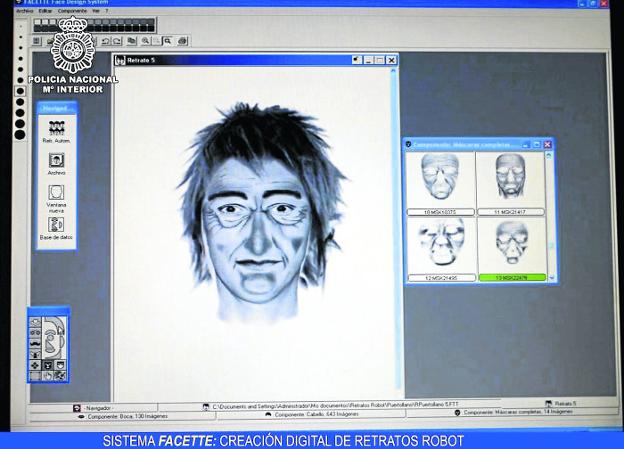Screen dimensions: 624x449
Task: Open the Base de datos icon
Action: [x=56, y=226]
